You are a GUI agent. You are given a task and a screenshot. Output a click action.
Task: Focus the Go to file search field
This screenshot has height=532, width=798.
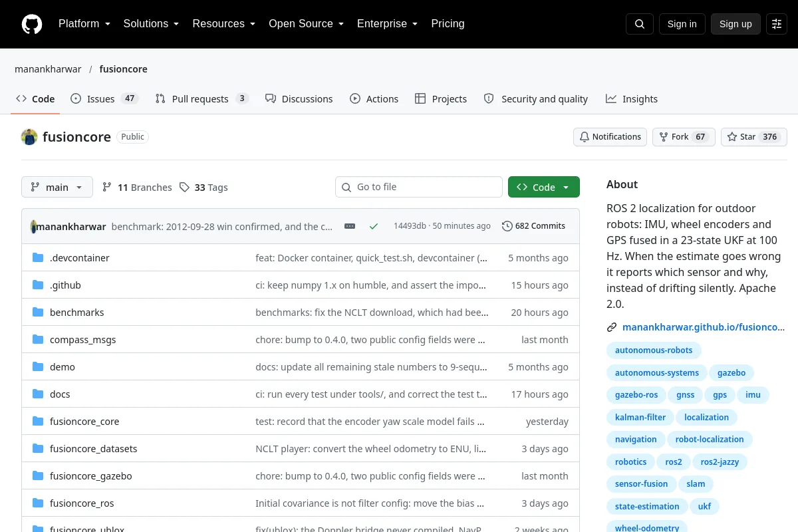(419, 187)
